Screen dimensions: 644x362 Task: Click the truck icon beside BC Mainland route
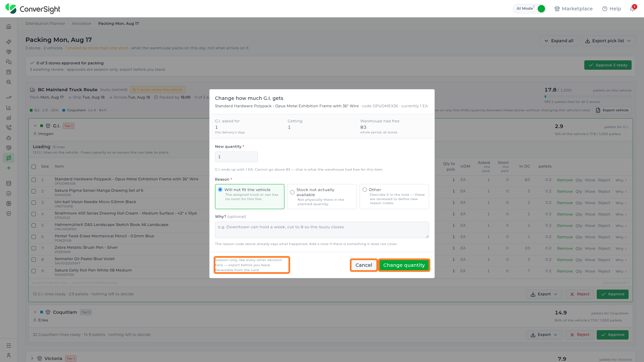(x=33, y=90)
